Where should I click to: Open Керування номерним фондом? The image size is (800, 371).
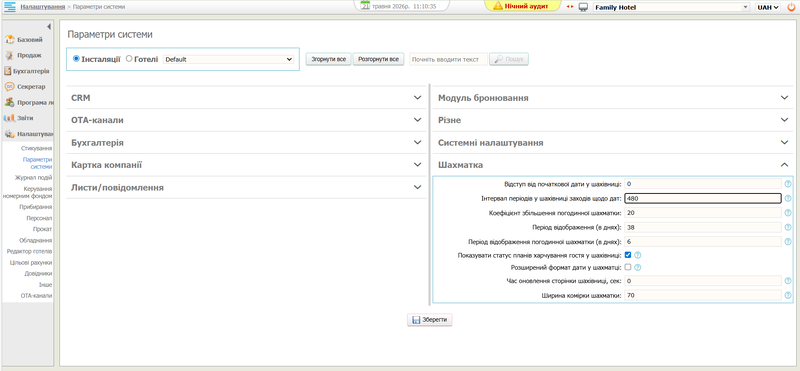tap(28, 192)
